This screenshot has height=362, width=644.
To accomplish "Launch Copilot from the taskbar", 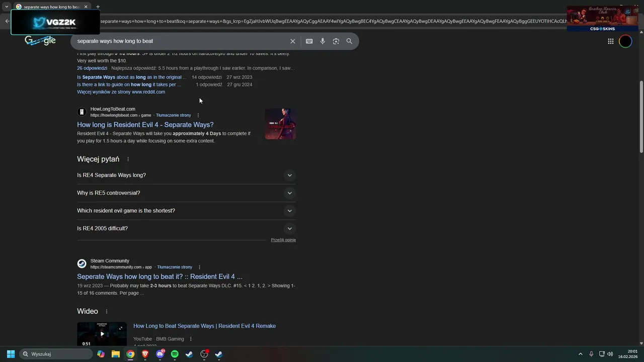I will point(101,354).
